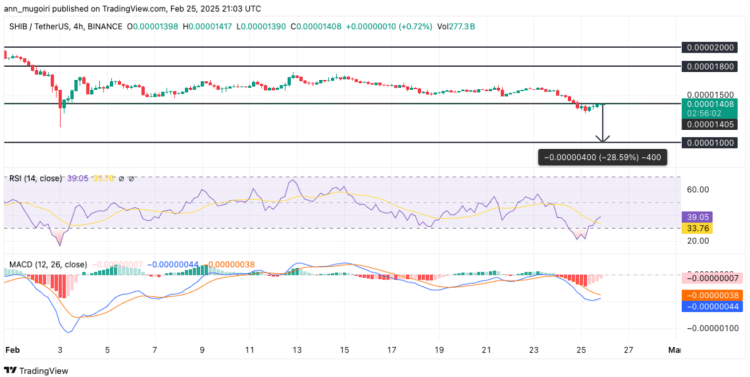The height and width of the screenshot is (377, 750).
Task: Click the 20.00 RSI axis label
Action: (x=698, y=241)
